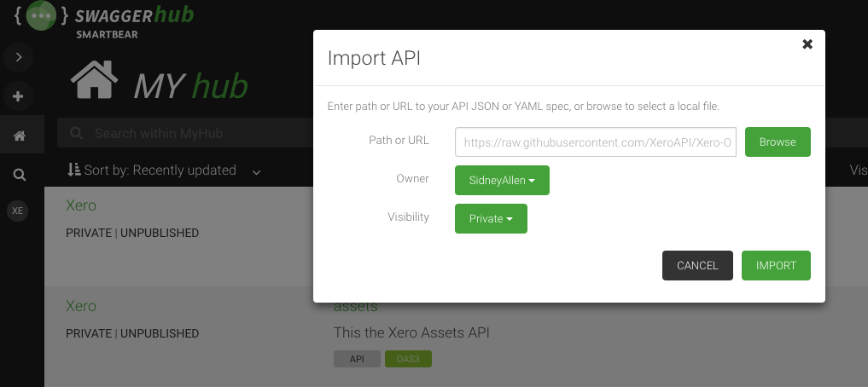Click the OAS3 tag under Xero Assets
Viewport: 868px width, 387px height.
[408, 359]
